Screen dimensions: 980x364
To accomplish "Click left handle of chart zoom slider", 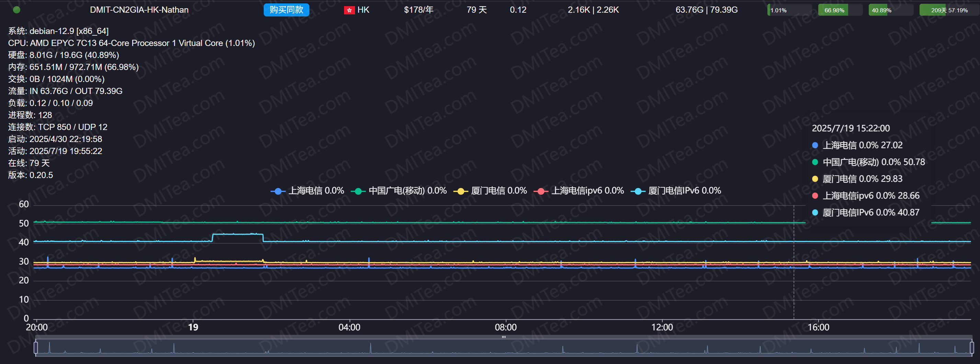I will click(36, 348).
